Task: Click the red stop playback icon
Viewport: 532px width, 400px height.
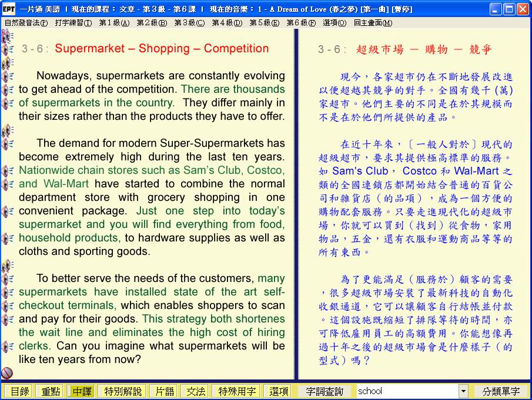Action: point(7,373)
